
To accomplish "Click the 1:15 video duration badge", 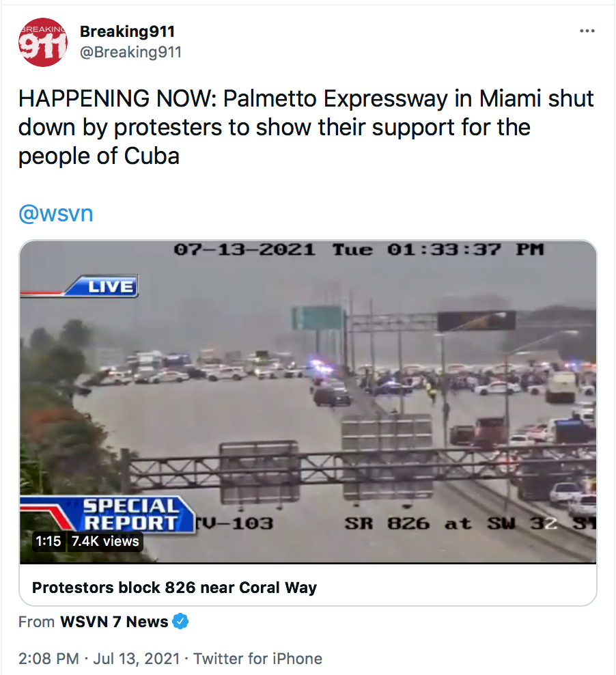I will coord(48,541).
